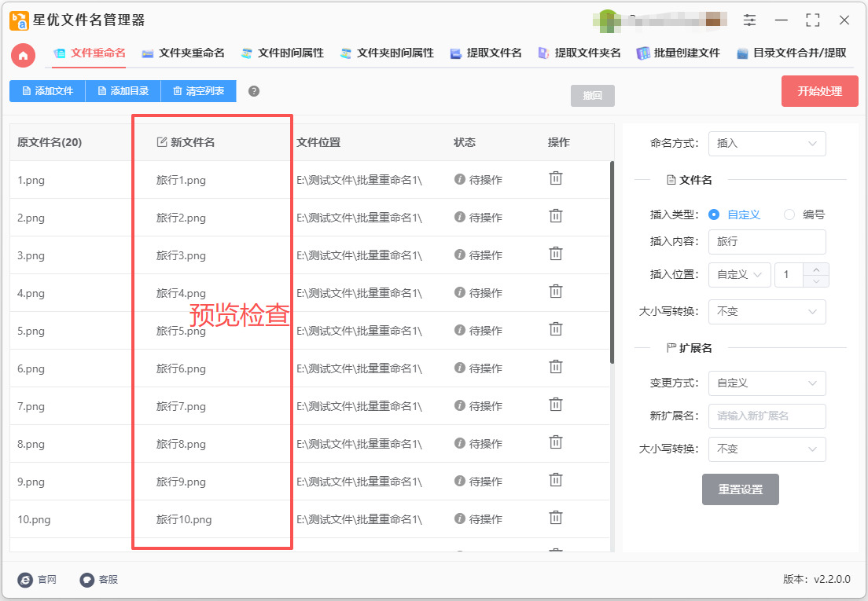Open 客服 customer service chat icon
Viewport: 868px width, 601px height.
[87, 580]
